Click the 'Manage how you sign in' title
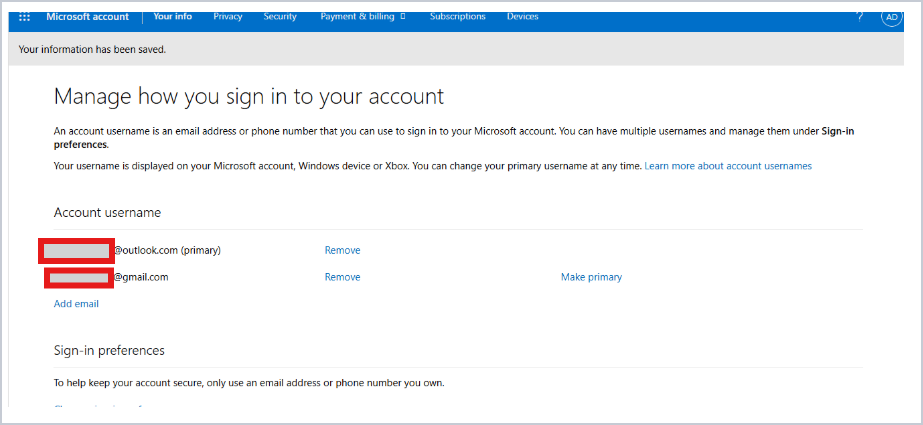Image resolution: width=923 pixels, height=425 pixels. click(x=248, y=97)
